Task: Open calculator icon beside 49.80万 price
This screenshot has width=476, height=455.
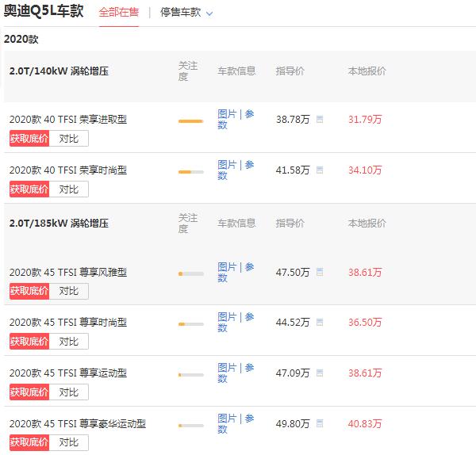Action: pos(320,423)
